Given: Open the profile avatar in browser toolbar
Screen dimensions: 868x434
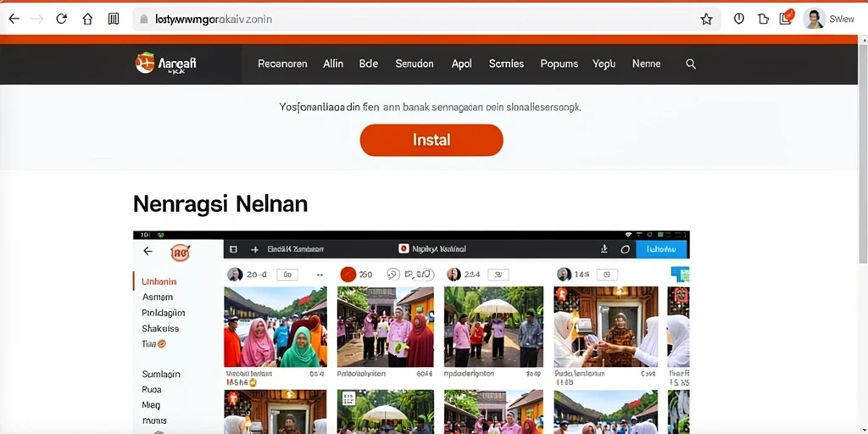Looking at the screenshot, I should (815, 19).
